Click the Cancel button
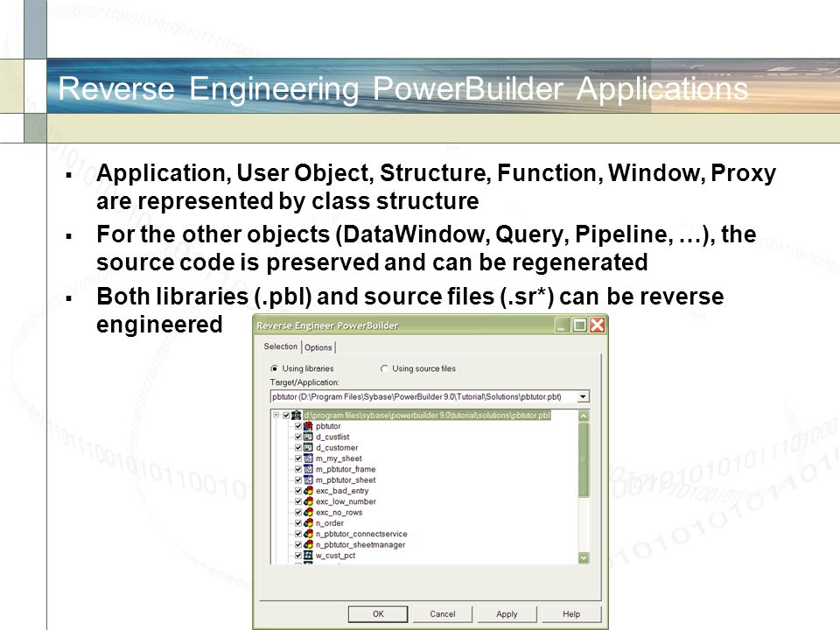The height and width of the screenshot is (630, 840). [443, 614]
